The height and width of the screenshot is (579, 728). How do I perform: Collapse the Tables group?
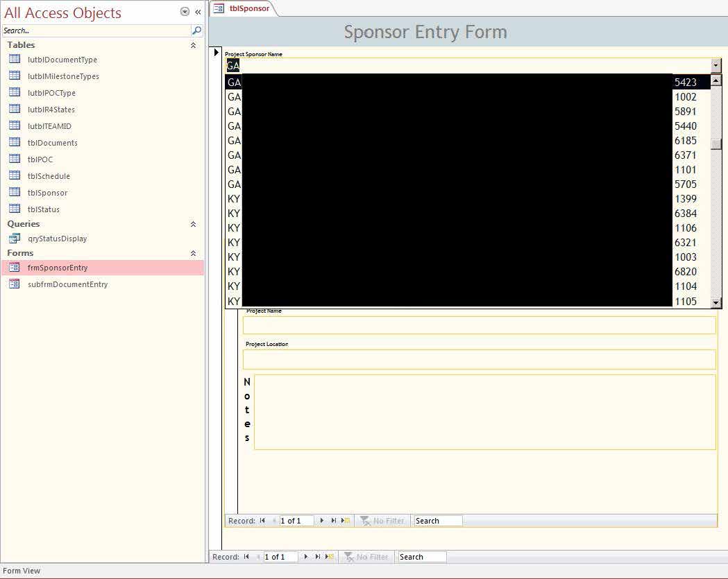193,45
